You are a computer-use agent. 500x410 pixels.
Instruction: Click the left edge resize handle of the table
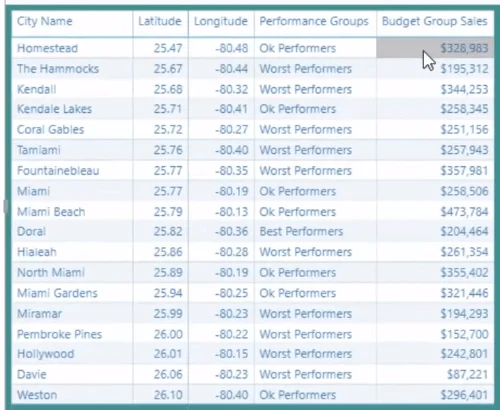click(x=6, y=206)
